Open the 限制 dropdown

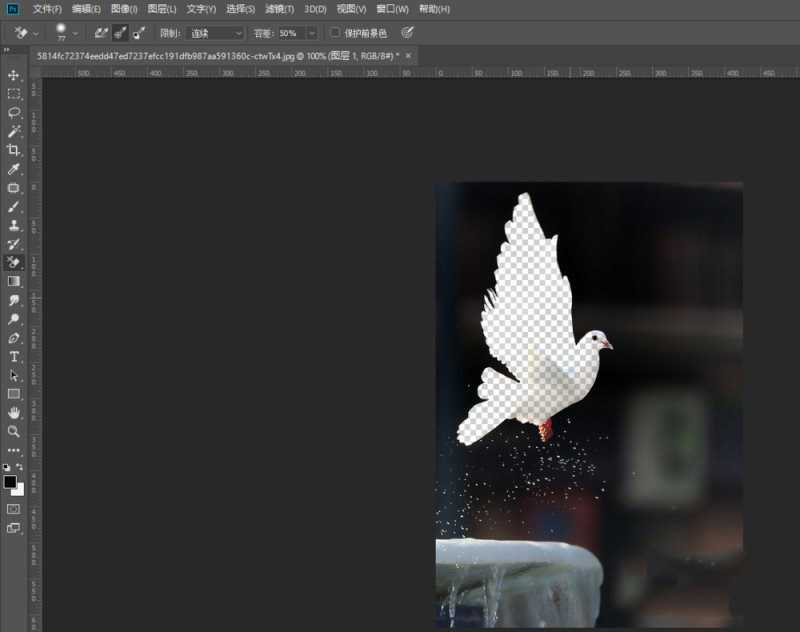[215, 32]
